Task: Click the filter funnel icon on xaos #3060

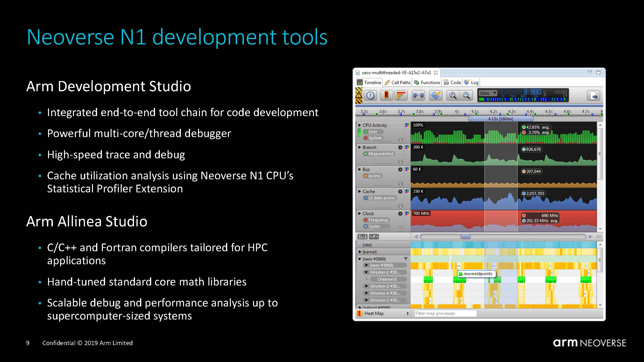Action: (x=406, y=259)
